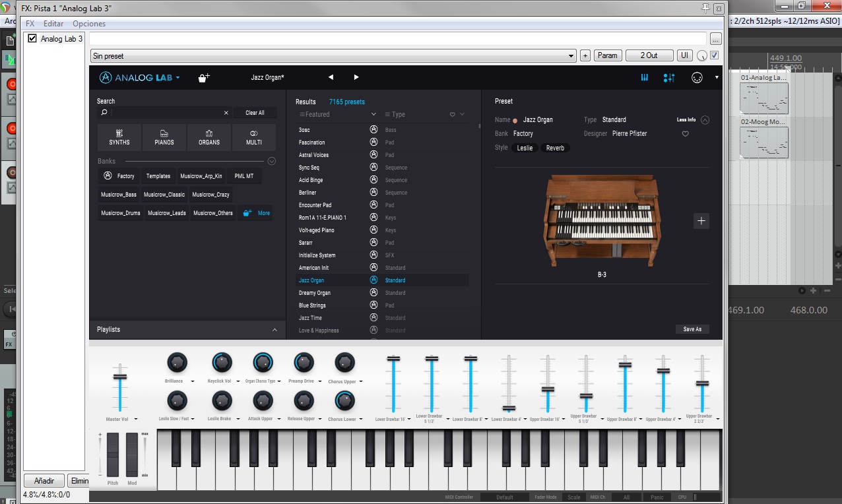Click the results favorites heart filter
Screen dimensions: 842x504
(453, 115)
